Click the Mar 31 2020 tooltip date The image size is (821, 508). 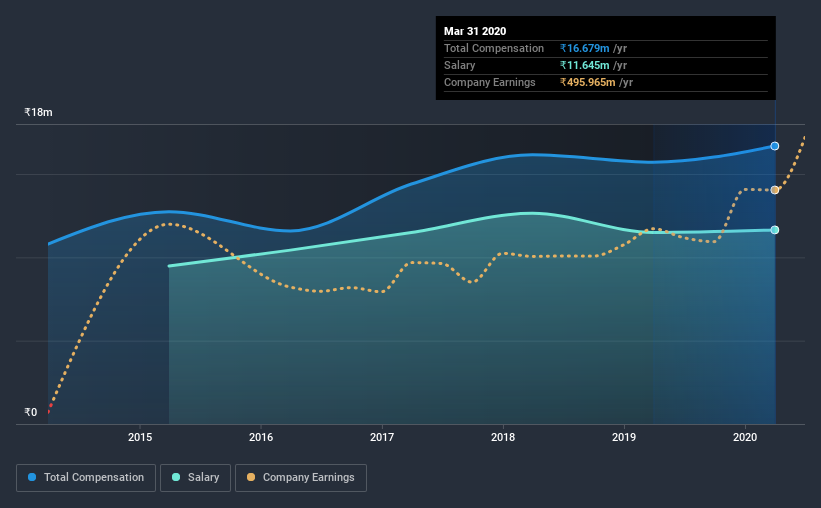click(x=475, y=31)
